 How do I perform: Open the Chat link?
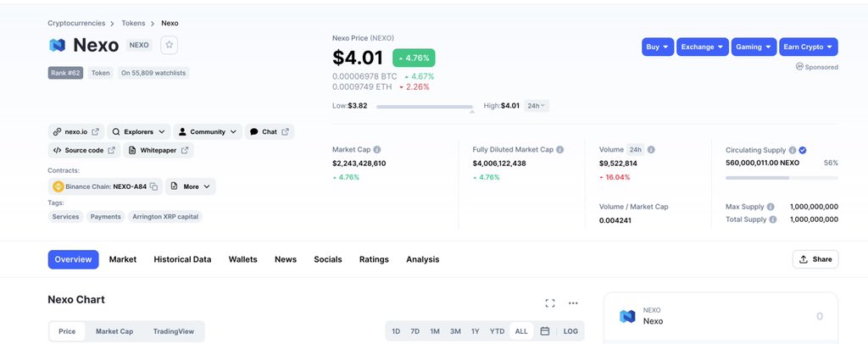(x=270, y=131)
